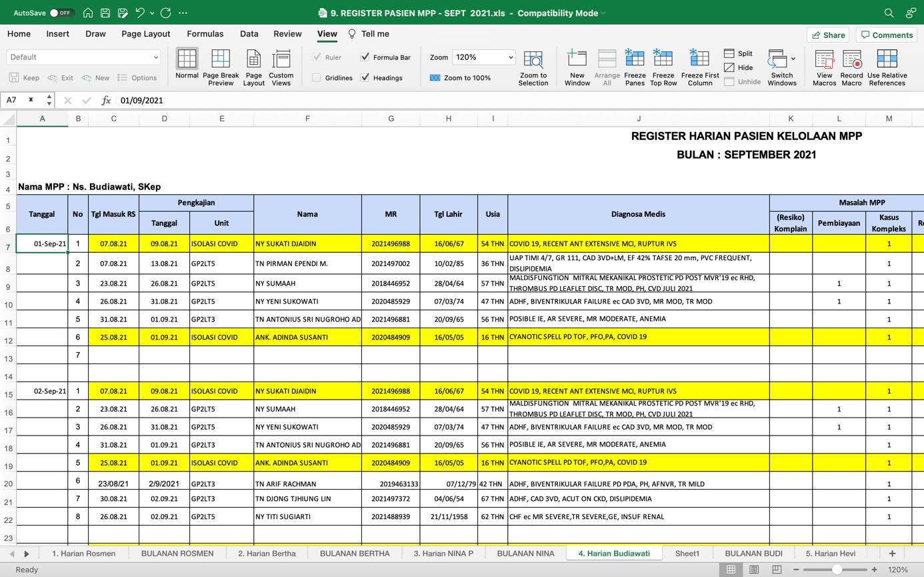Screen dimensions: 924x577
Task: Click Zoom to 100%
Action: point(460,78)
